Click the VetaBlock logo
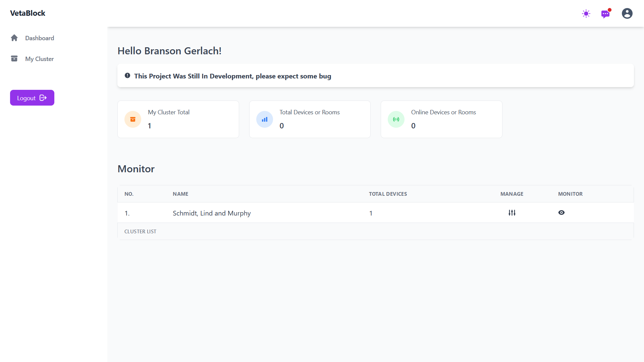This screenshot has height=362, width=644. 28,13
